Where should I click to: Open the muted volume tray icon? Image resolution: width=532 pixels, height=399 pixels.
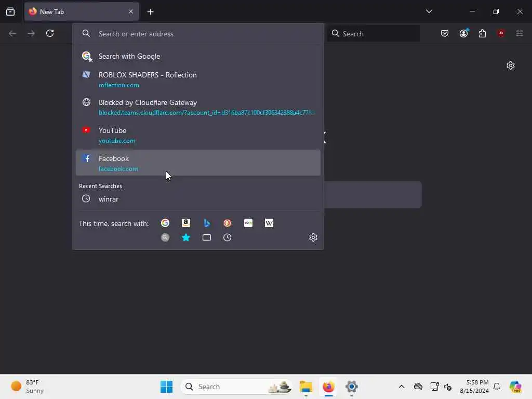tap(447, 387)
